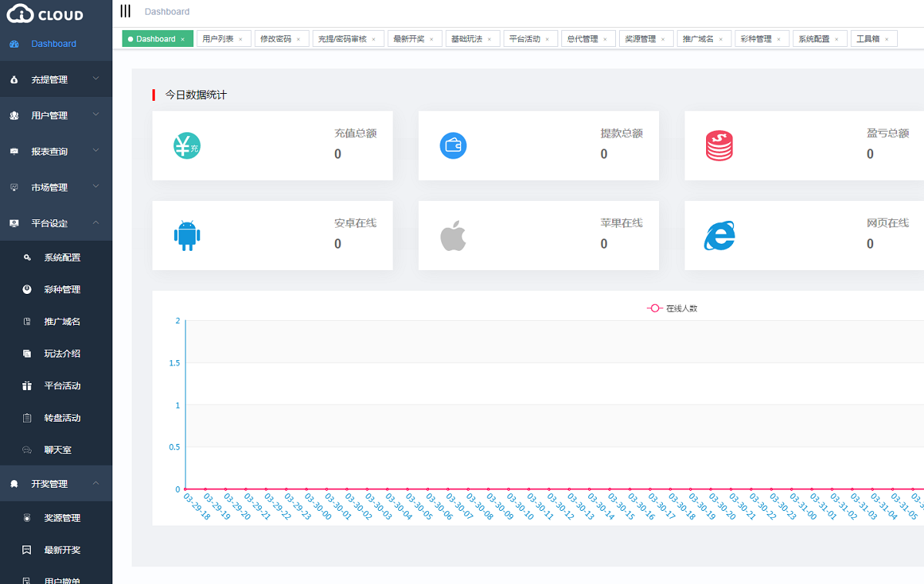Image resolution: width=924 pixels, height=584 pixels.
Task: Collapse the 平台设定 sidebar section
Action: (55, 224)
